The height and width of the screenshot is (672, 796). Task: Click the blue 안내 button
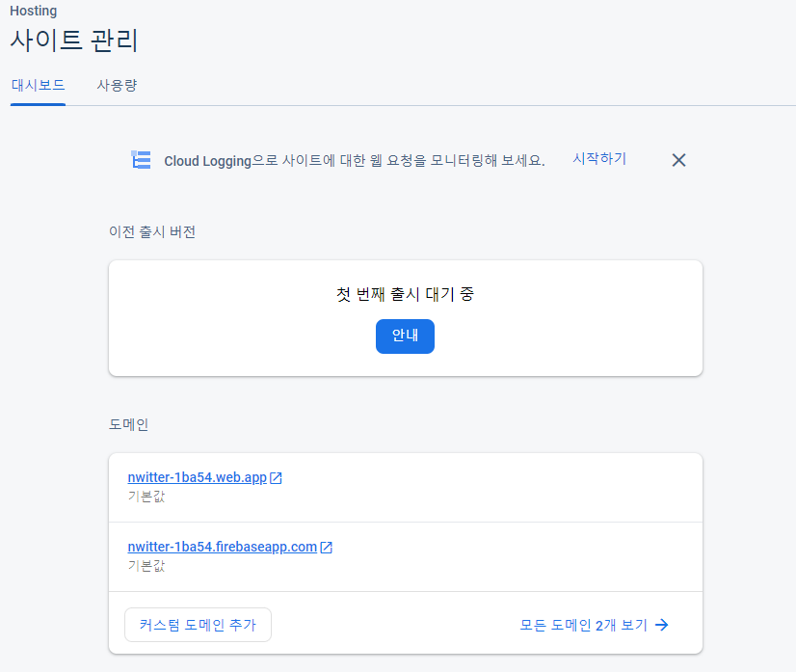tap(405, 336)
